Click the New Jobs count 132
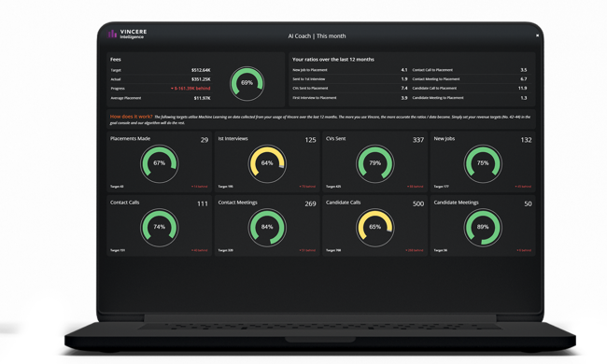 coord(526,140)
